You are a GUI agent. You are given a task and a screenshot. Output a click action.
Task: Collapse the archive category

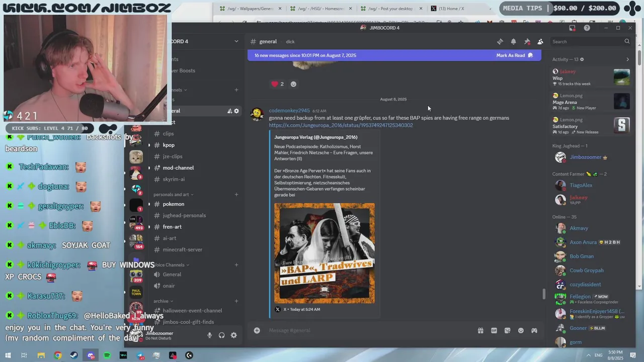pyautogui.click(x=164, y=301)
